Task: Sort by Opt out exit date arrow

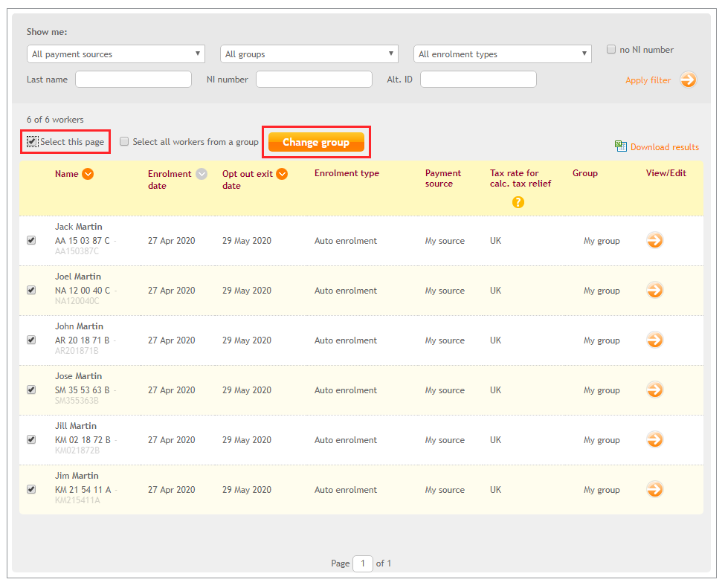Action: 282,174
